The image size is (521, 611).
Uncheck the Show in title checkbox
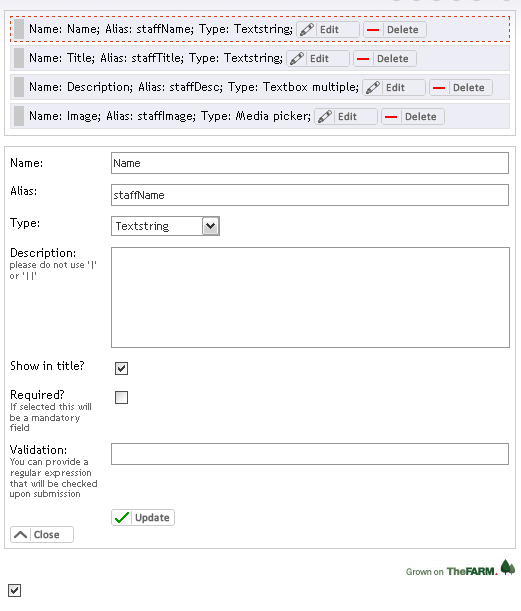pos(122,368)
